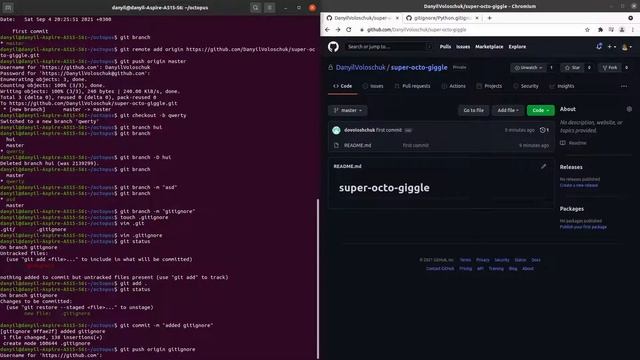Open the Chromium extensions puzzle icon
The image size is (640, 360).
pos(600,30)
